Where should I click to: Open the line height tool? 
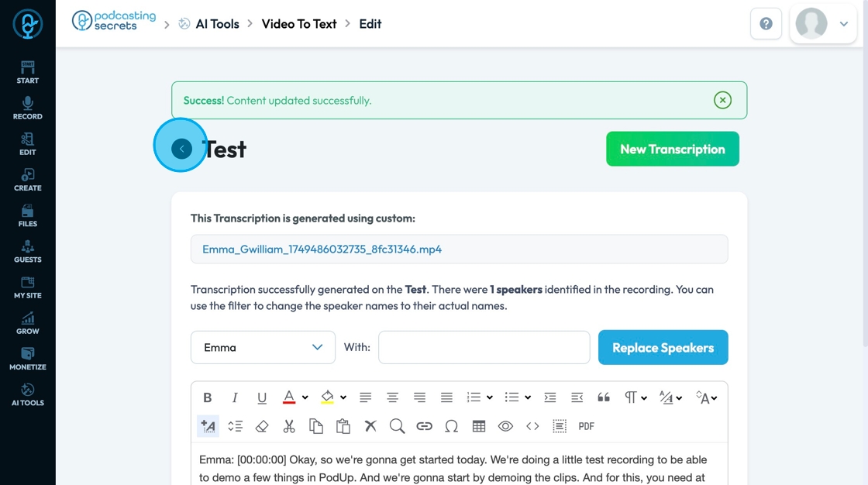pos(236,426)
